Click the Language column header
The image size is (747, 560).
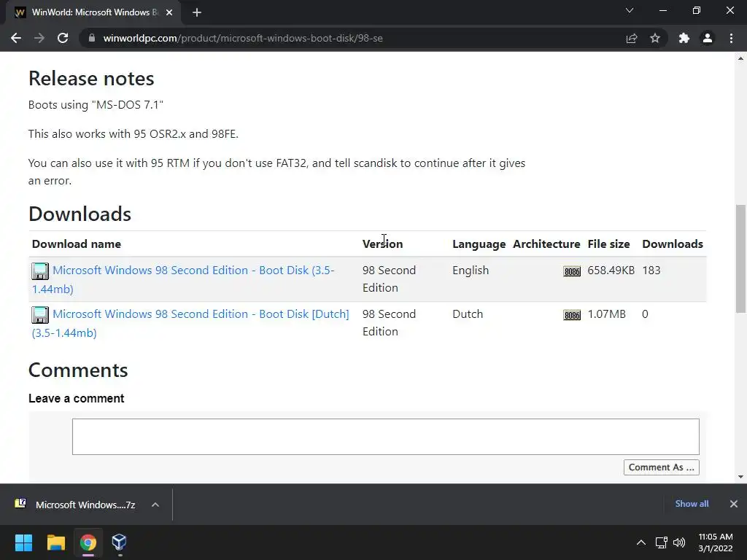click(479, 244)
